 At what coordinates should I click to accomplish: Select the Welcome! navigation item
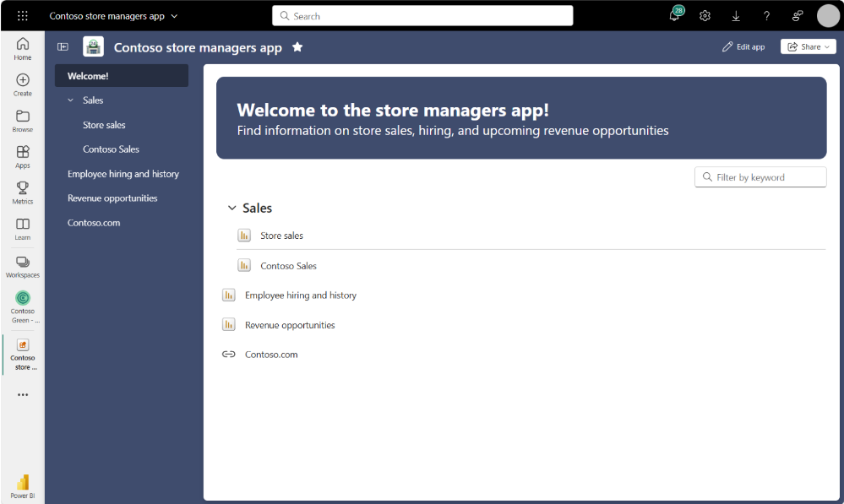[121, 75]
